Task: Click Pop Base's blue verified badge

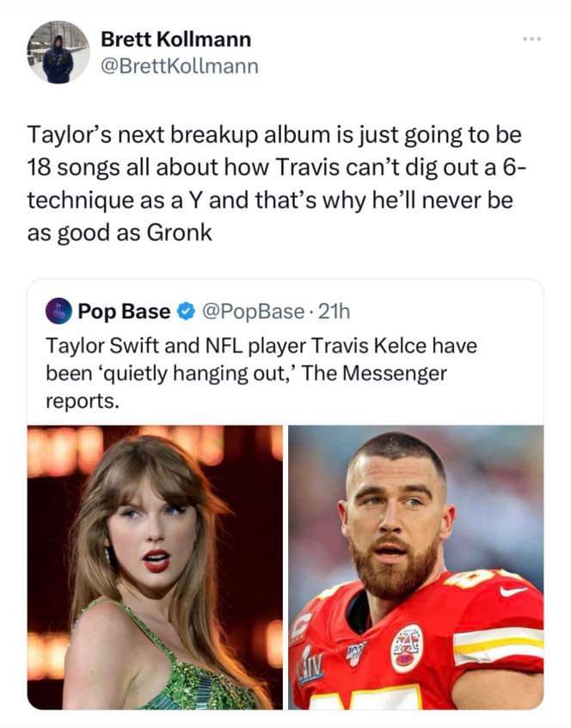Action: [186, 311]
